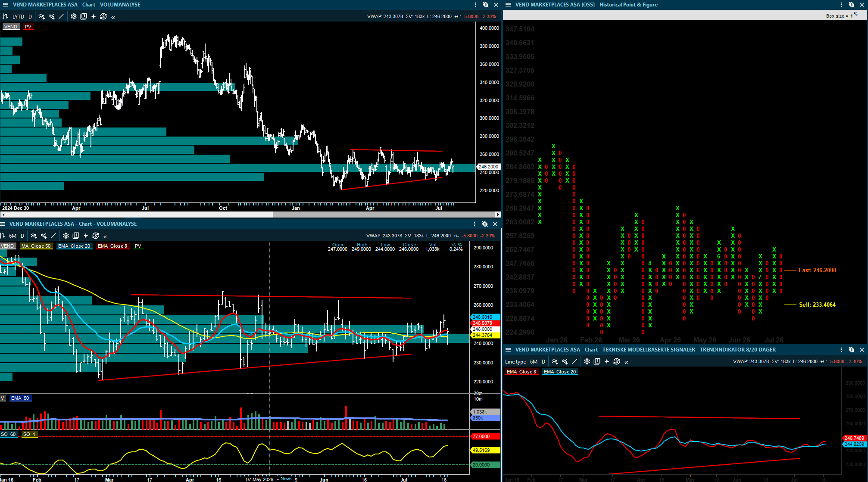Toggle EMA Close 20 legend in 6M chart
The image size is (868, 482).
click(x=74, y=246)
